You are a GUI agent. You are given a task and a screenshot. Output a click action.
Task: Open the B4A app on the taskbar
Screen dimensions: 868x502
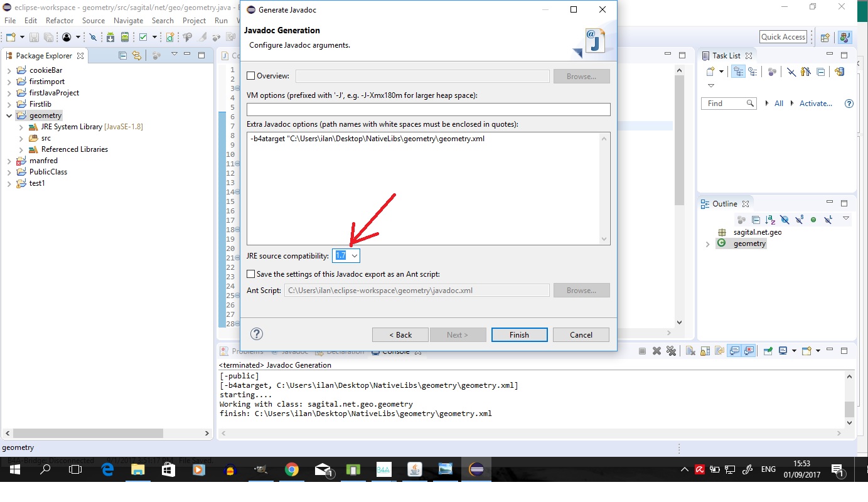click(x=383, y=469)
